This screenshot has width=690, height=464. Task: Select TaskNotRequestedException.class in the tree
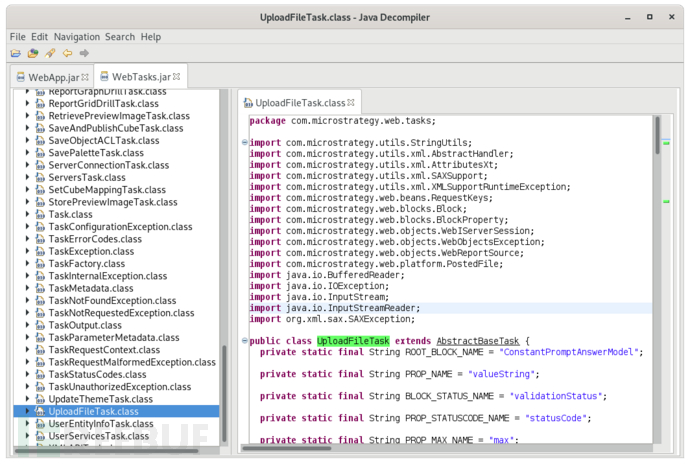(121, 313)
